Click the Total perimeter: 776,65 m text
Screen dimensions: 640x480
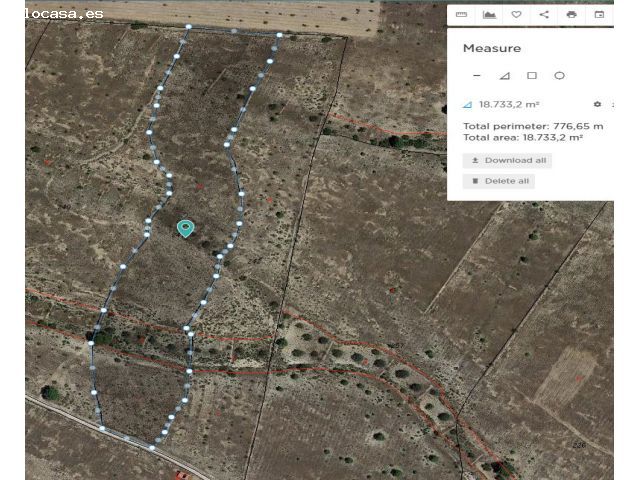click(x=533, y=126)
